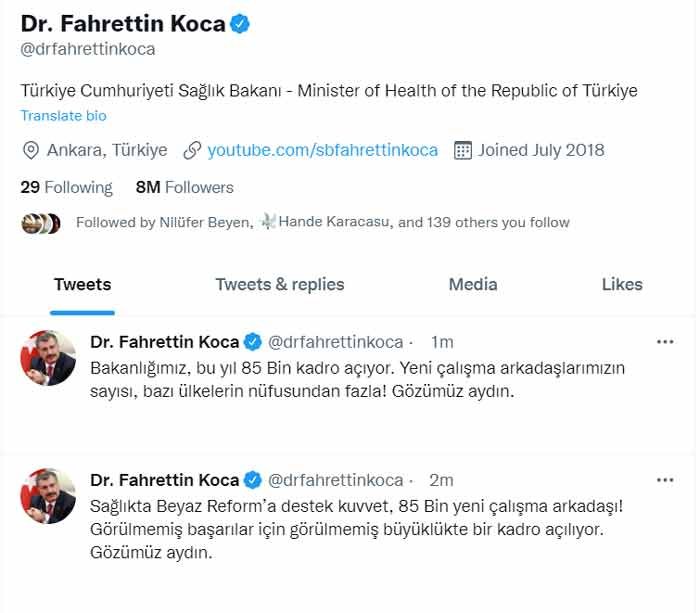The image size is (700, 613).
Task: Switch to the Media tab
Action: [473, 285]
